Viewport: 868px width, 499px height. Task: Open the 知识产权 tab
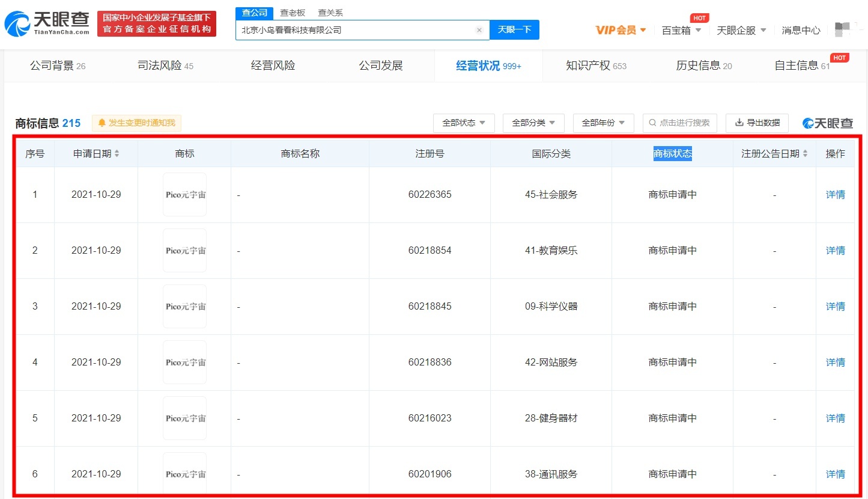coord(596,66)
